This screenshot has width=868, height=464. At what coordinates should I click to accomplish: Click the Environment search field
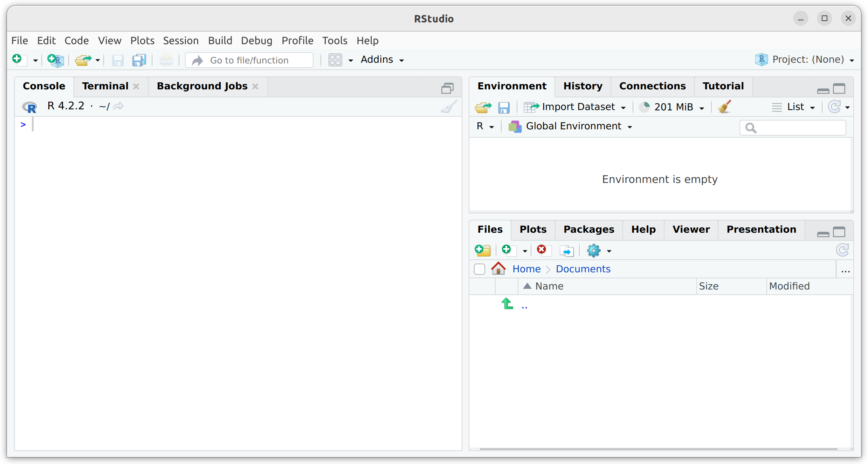coord(793,128)
